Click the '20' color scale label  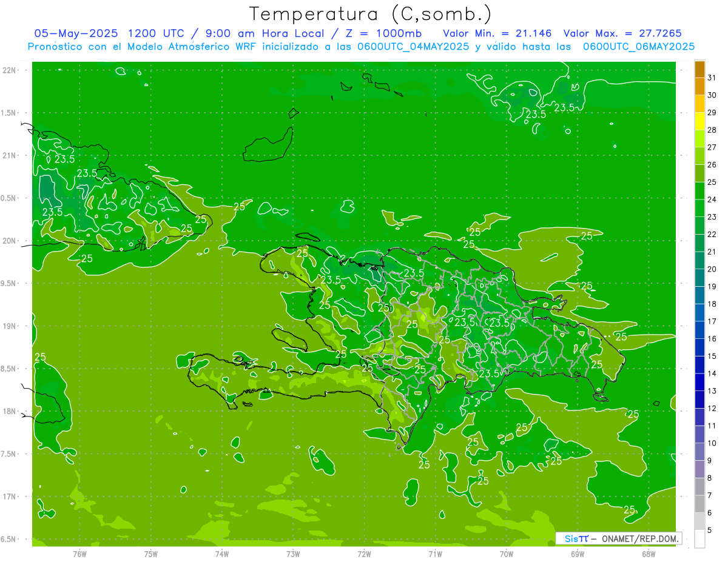pos(712,269)
